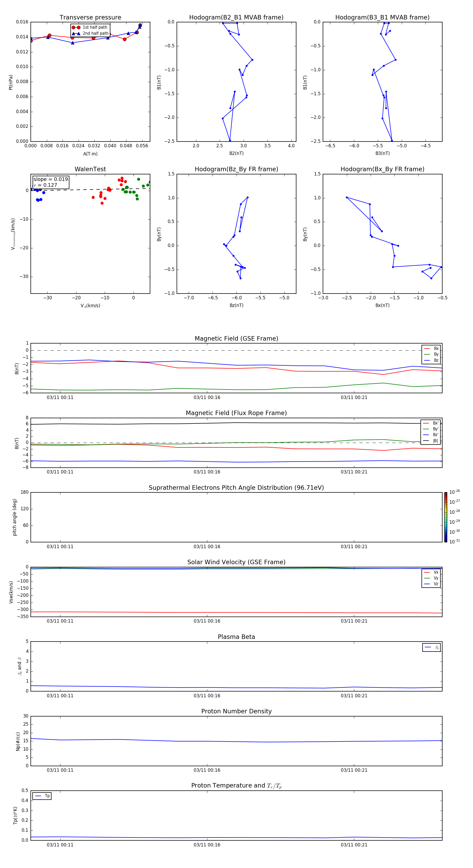Click the "1st half path" legend entry
Image resolution: width=473 pixels, height=868 pixels.
click(x=90, y=27)
